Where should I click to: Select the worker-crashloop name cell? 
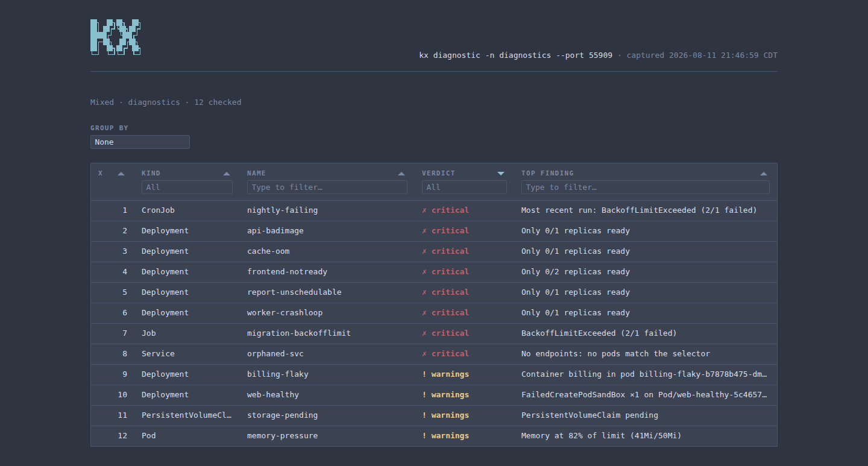(285, 313)
